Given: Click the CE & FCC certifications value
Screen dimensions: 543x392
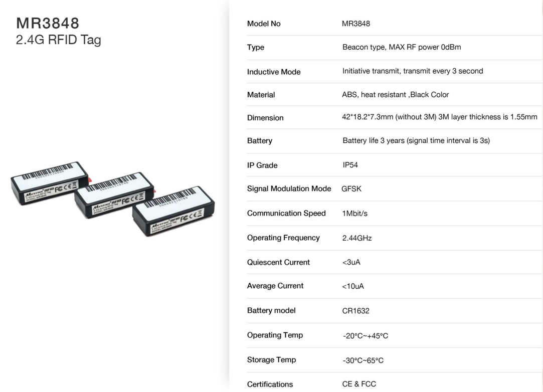Looking at the screenshot, I should tap(359, 383).
